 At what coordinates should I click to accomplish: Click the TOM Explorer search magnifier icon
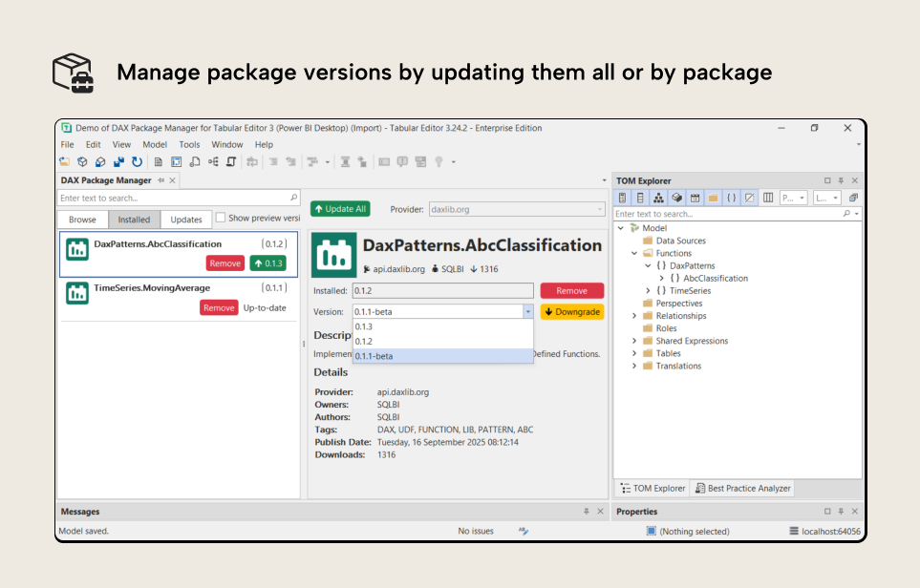[x=846, y=214]
